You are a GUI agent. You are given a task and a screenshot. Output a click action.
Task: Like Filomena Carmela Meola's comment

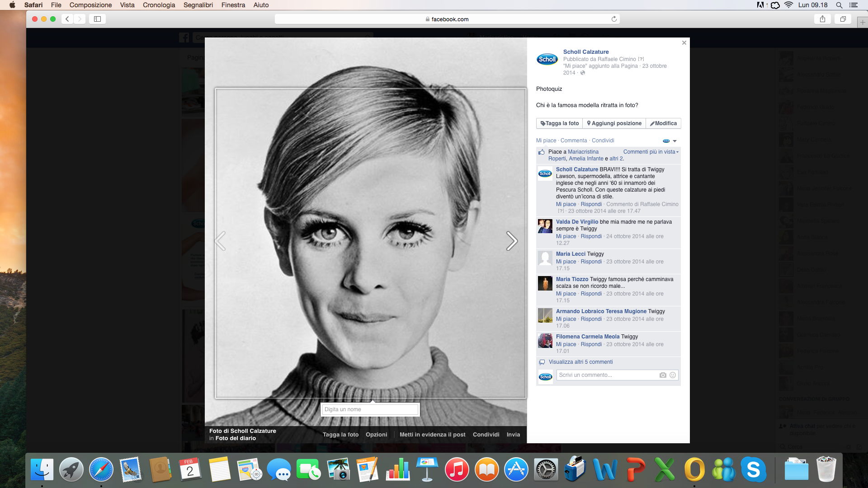coord(566,344)
